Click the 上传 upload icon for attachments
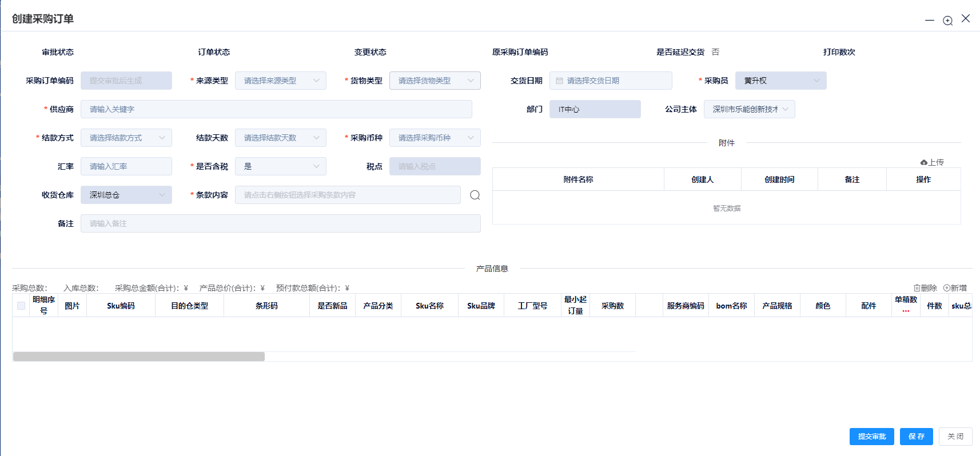This screenshot has width=980, height=456. (x=923, y=163)
